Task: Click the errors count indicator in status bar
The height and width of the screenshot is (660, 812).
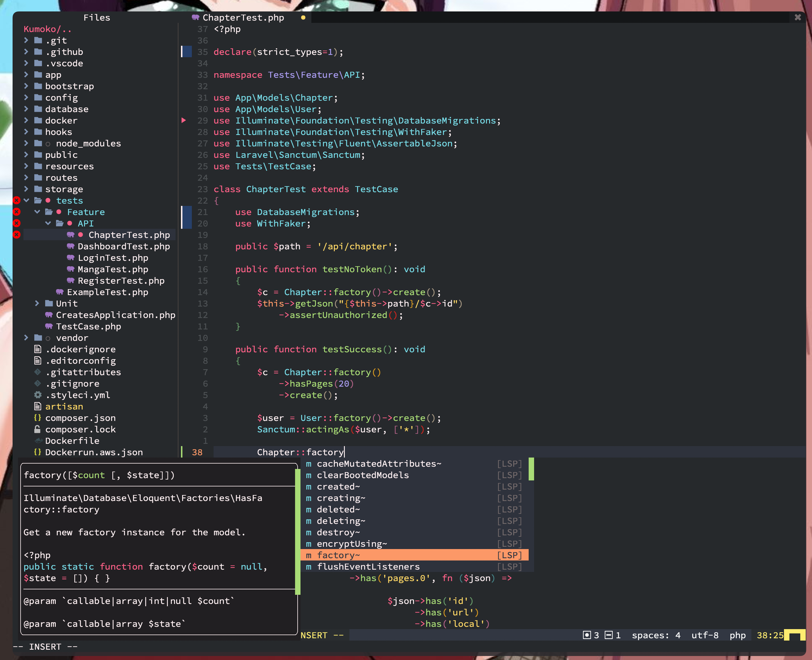Action: pyautogui.click(x=591, y=635)
